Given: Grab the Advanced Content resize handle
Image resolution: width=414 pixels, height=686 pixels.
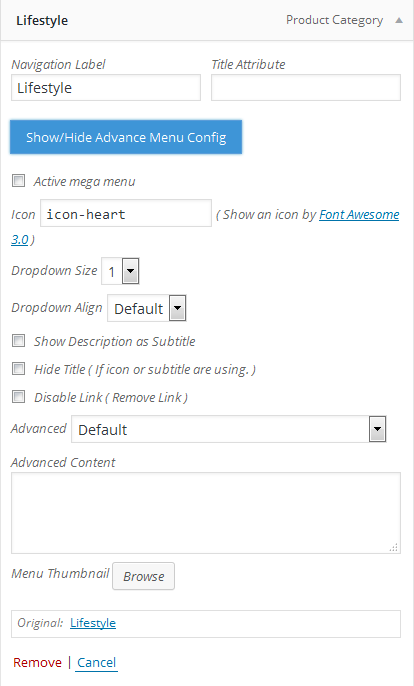Looking at the screenshot, I should (x=394, y=547).
